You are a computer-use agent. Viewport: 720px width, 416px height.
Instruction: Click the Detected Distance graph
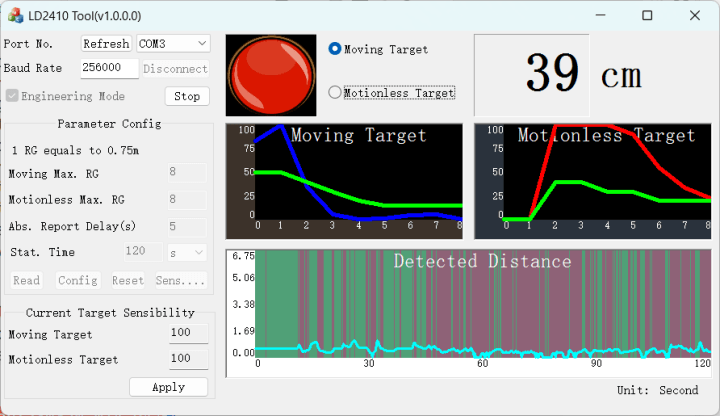[x=468, y=313]
